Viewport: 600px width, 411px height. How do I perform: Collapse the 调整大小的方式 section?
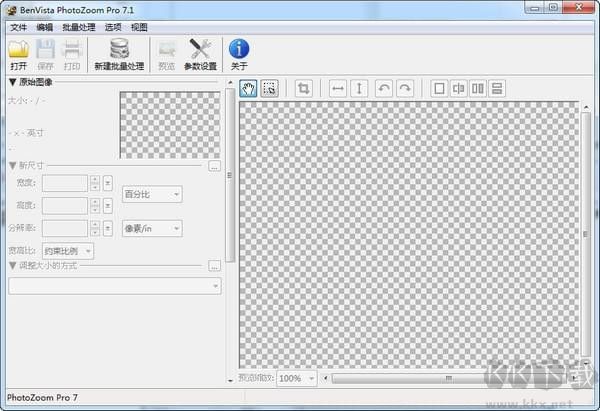point(13,265)
